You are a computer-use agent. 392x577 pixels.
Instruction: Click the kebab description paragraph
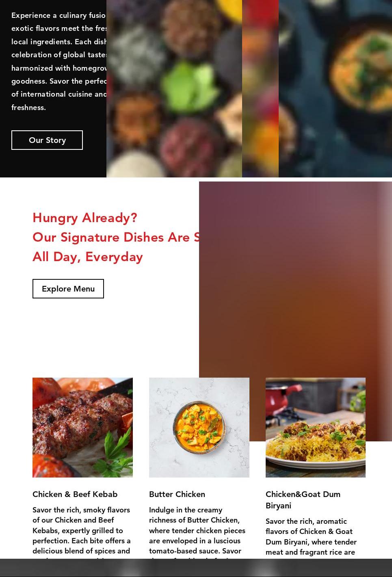click(x=82, y=533)
